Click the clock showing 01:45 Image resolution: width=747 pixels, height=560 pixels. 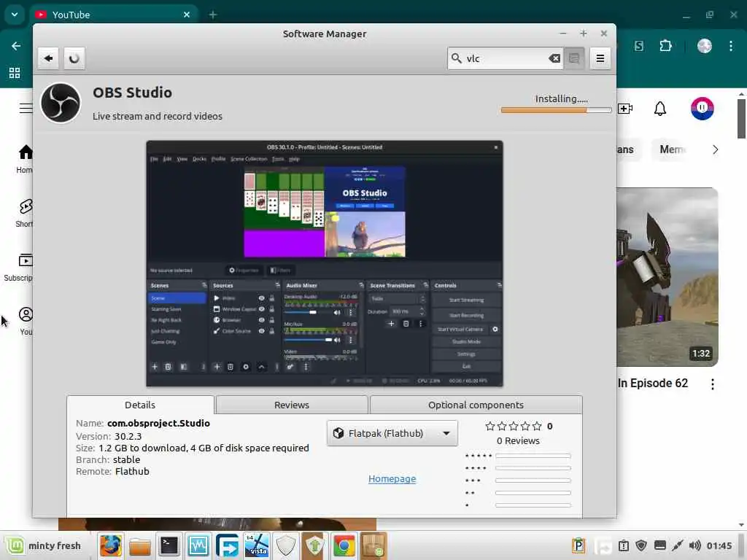[x=719, y=545]
